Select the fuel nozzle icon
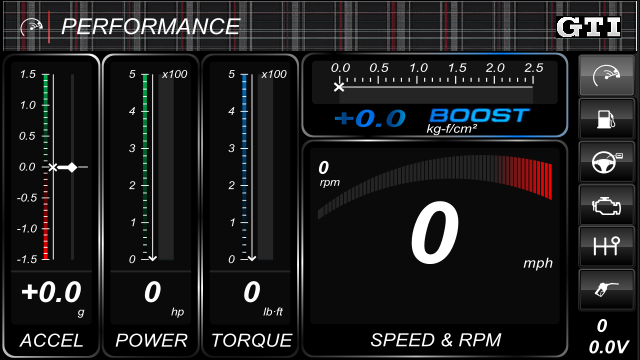Image resolution: width=640 pixels, height=360 pixels. [x=607, y=290]
